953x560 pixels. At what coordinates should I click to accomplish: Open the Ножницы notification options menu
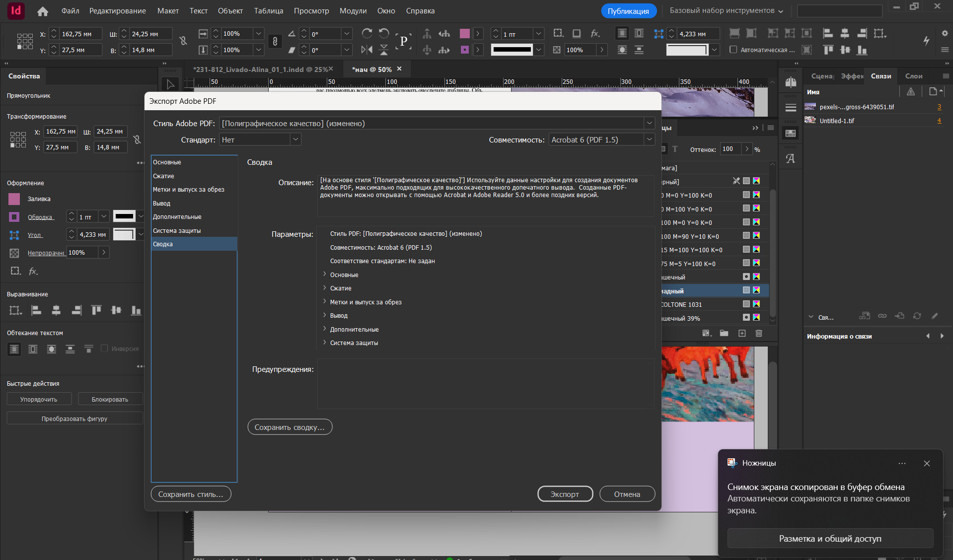tap(902, 463)
